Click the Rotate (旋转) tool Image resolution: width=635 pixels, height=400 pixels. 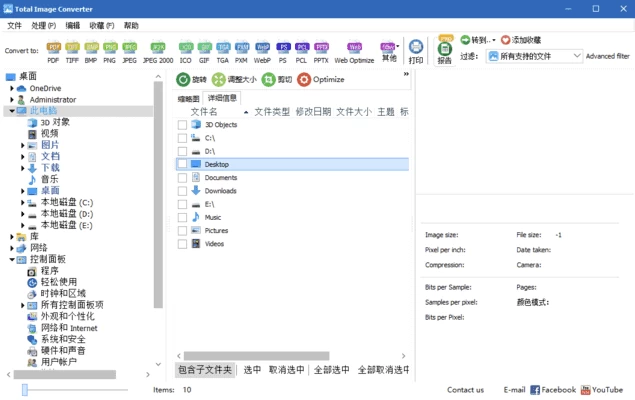pyautogui.click(x=191, y=79)
